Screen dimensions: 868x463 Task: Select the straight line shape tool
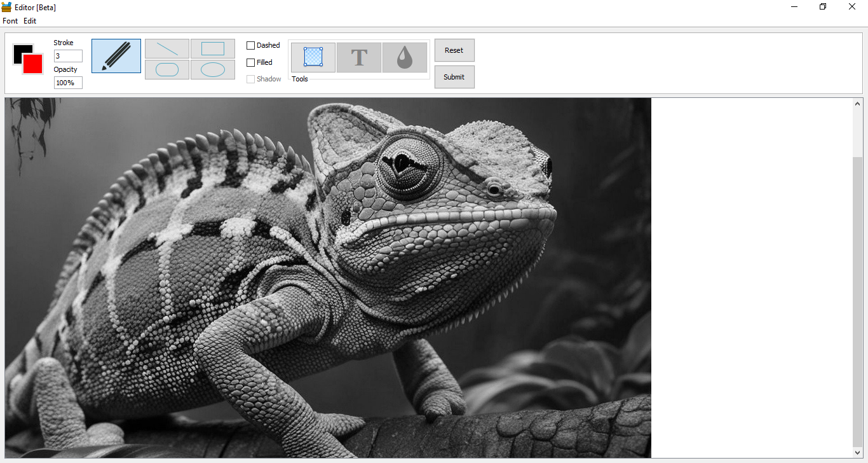tap(167, 49)
